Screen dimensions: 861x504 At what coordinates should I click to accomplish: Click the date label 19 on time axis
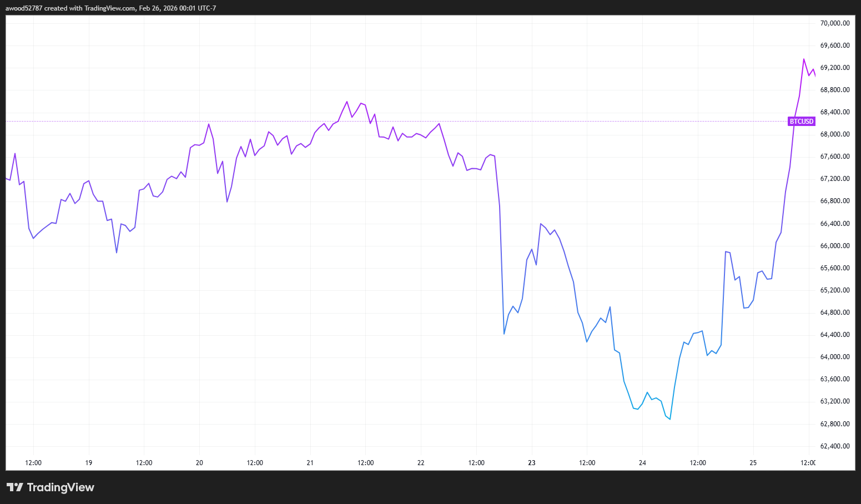(x=88, y=462)
